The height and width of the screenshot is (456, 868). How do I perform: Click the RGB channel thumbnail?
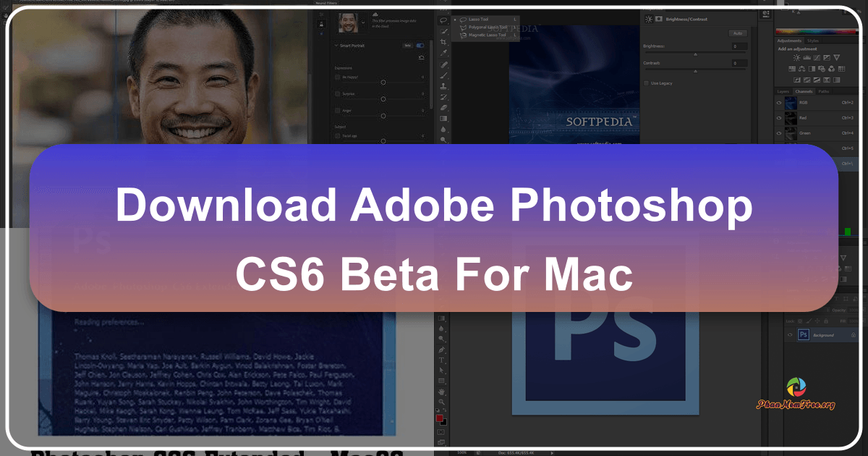tap(791, 103)
